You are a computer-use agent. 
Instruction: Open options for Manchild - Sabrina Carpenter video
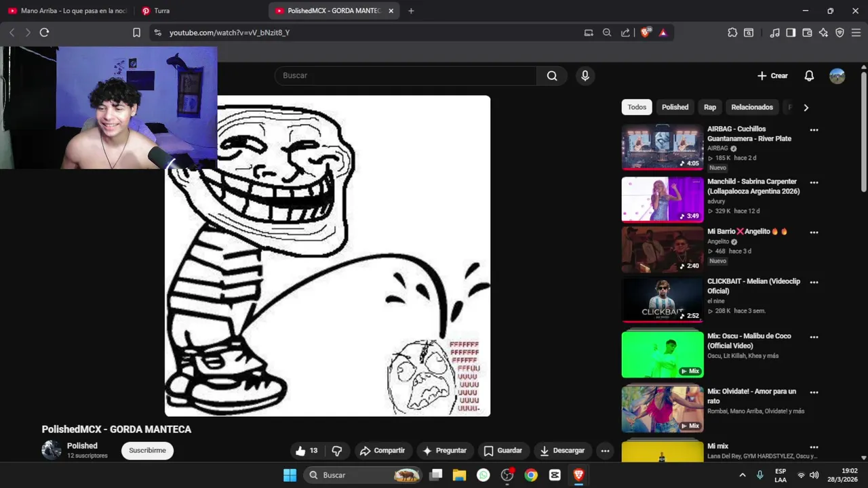814,183
